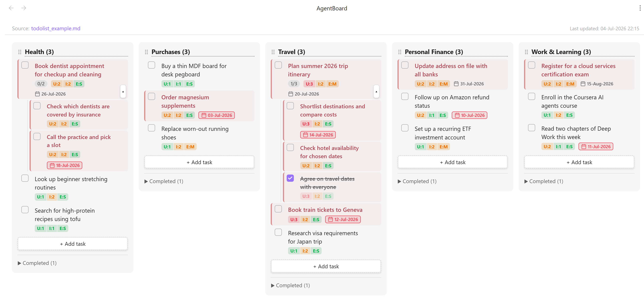
Task: Open Register for cloud services certification task
Action: [x=578, y=70]
